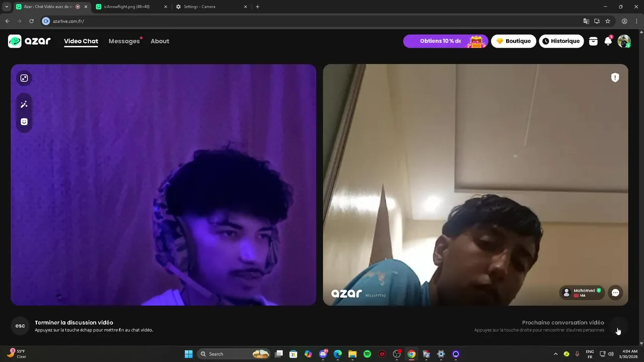Viewport: 644px width, 362px height.
Task: Open Microsoft Store from the taskbar
Action: tap(293, 354)
